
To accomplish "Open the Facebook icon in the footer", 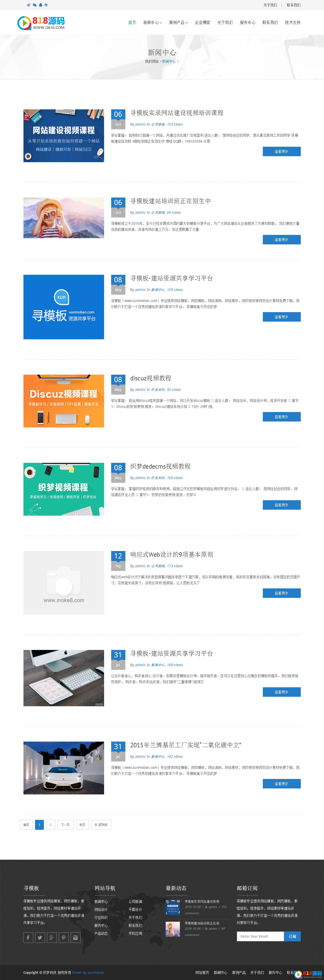I will 28,937.
